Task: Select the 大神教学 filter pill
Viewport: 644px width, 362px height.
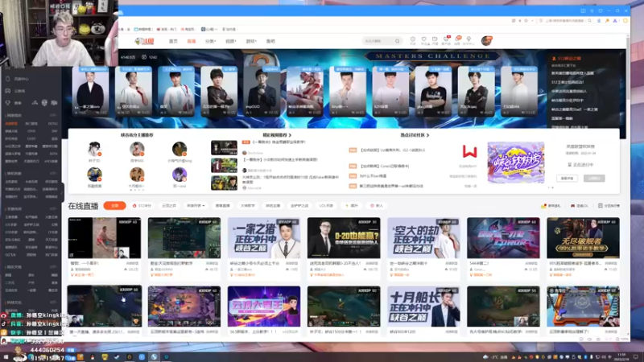Action: pos(248,206)
